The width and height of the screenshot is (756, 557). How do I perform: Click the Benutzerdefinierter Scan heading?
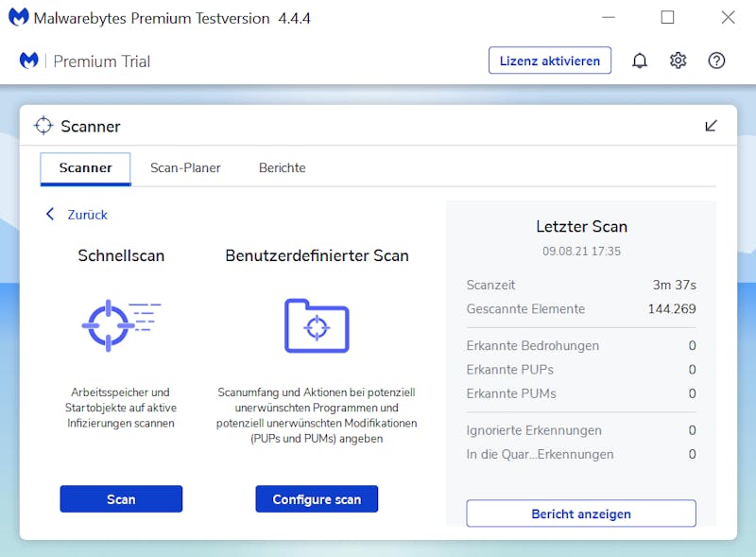[x=317, y=255]
